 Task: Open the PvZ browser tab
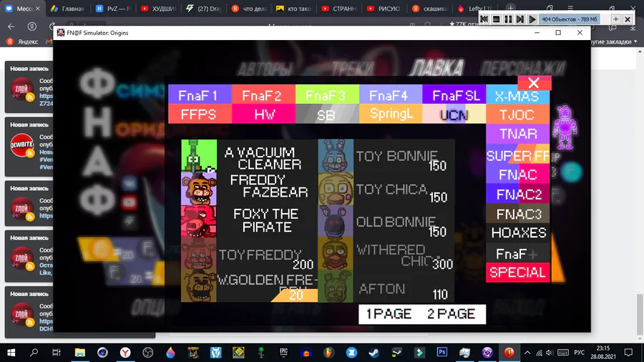coord(112,8)
